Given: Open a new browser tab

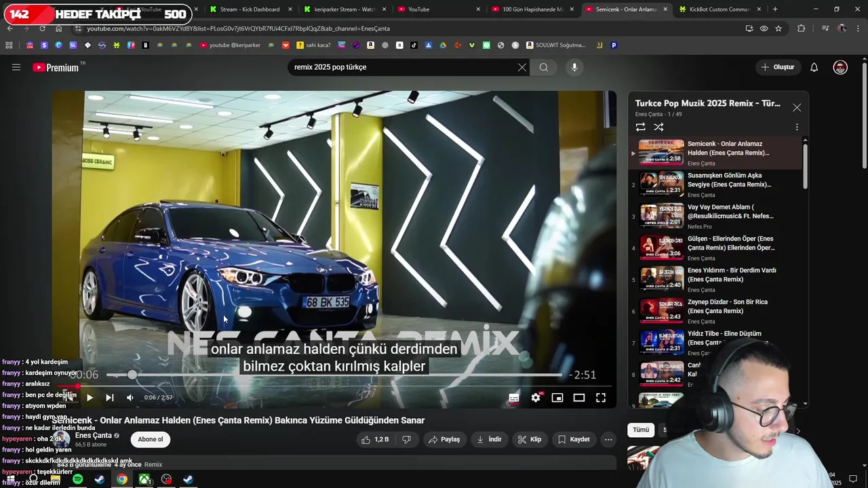Looking at the screenshot, I should pos(775,9).
